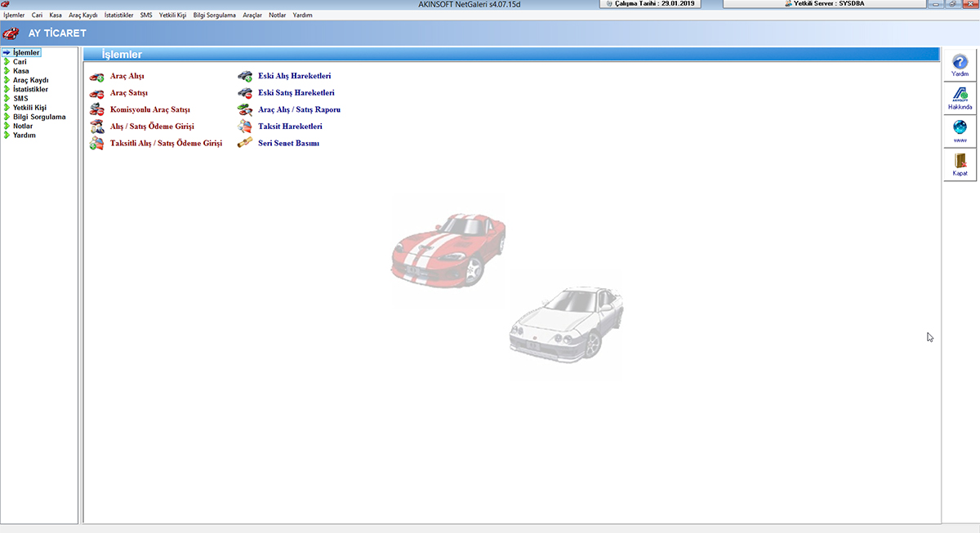980x533 pixels.
Task: Open the Araçlar menu
Action: [x=252, y=16]
